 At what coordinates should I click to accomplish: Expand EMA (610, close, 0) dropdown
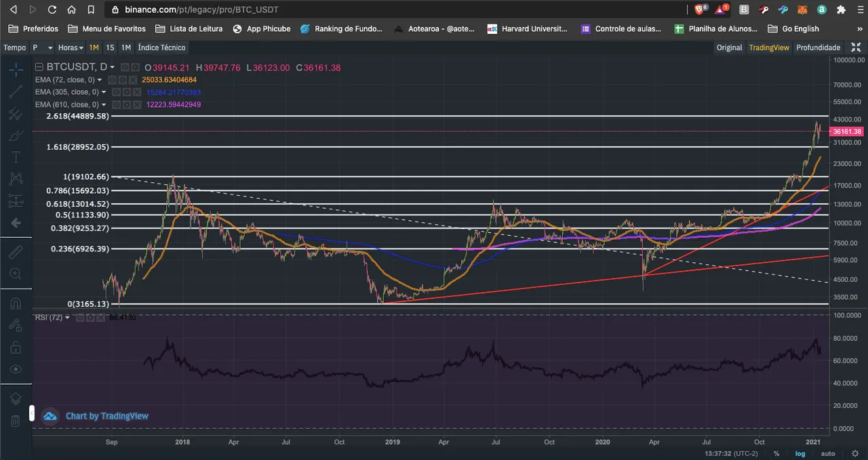pos(104,104)
